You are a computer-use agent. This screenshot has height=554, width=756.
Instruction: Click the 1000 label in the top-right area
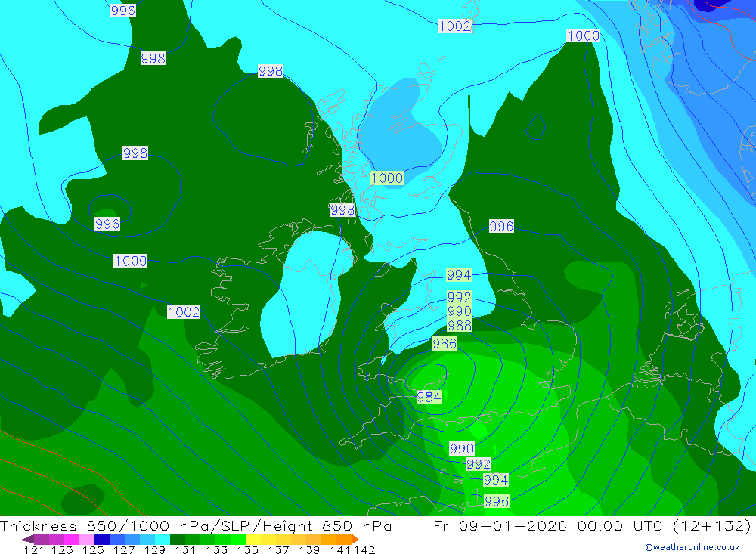point(583,36)
